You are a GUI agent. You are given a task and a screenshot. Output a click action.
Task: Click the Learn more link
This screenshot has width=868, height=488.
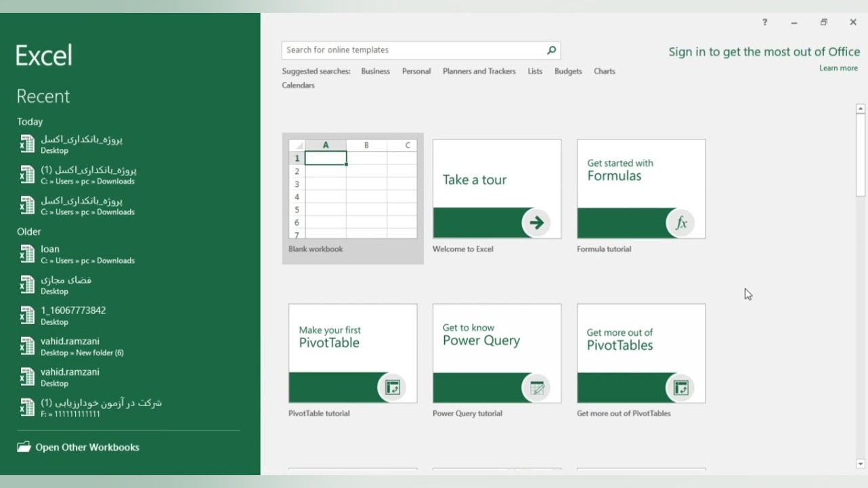point(838,68)
